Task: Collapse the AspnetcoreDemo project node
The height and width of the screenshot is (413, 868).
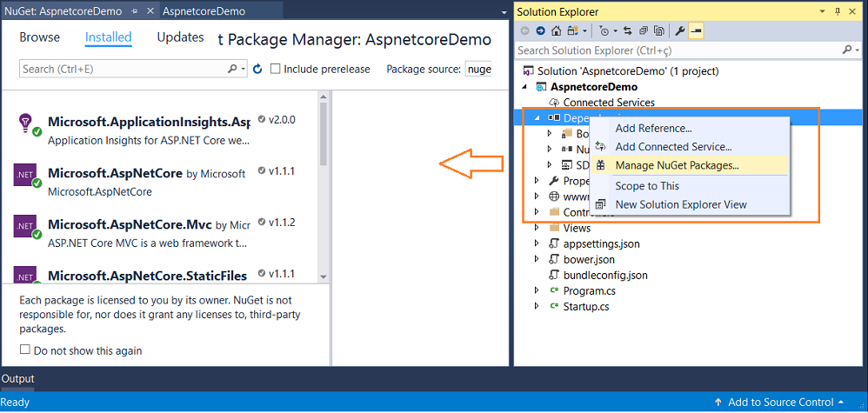Action: click(524, 88)
